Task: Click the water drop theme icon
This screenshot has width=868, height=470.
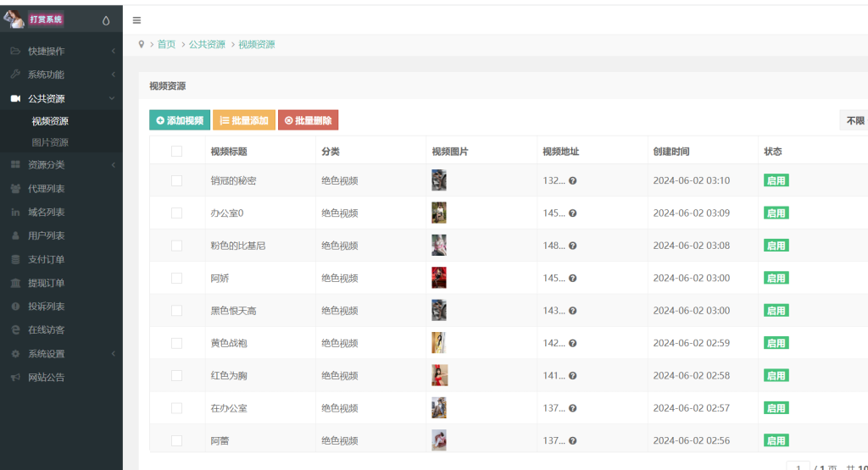Action: (x=106, y=20)
